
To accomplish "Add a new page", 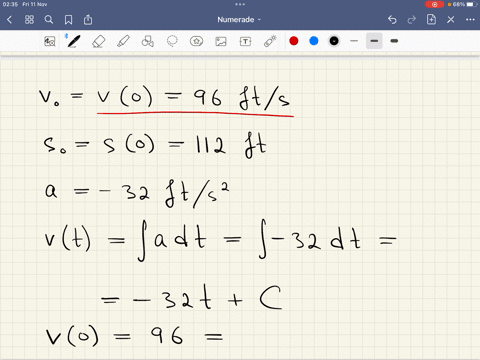I will (x=431, y=19).
